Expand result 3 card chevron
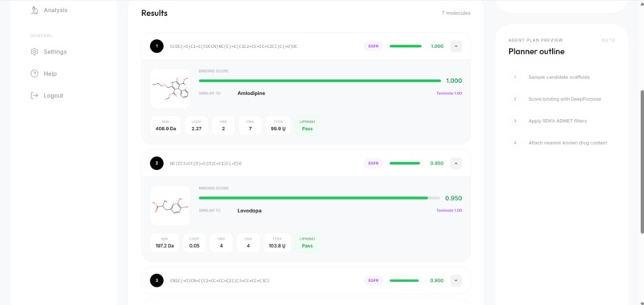The image size is (644, 305). 456,280
